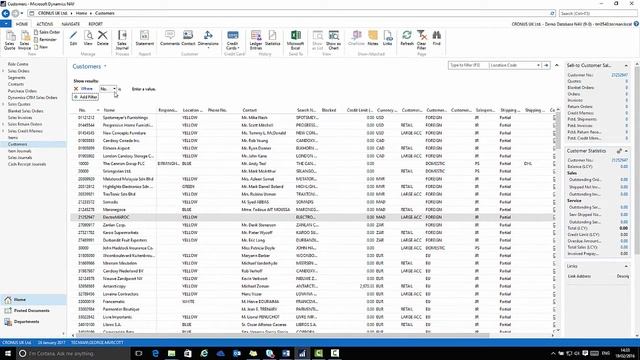This screenshot has width=640, height=360.
Task: Open Role Centre in navigation
Action: [x=18, y=64]
